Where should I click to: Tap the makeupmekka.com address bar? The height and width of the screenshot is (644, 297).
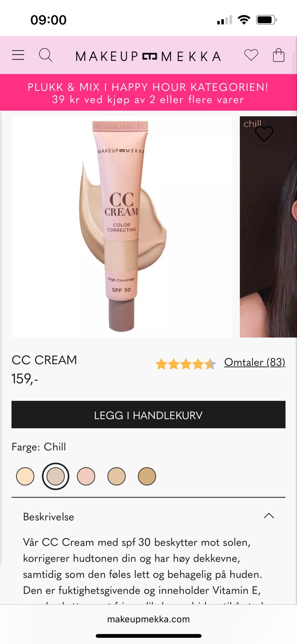point(148,619)
